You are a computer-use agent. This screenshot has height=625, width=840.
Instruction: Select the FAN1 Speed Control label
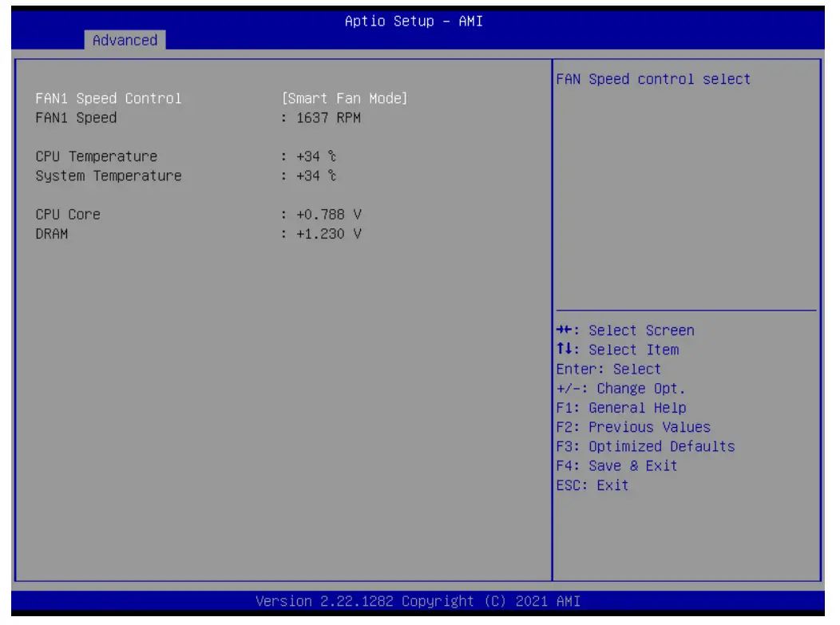click(x=109, y=98)
